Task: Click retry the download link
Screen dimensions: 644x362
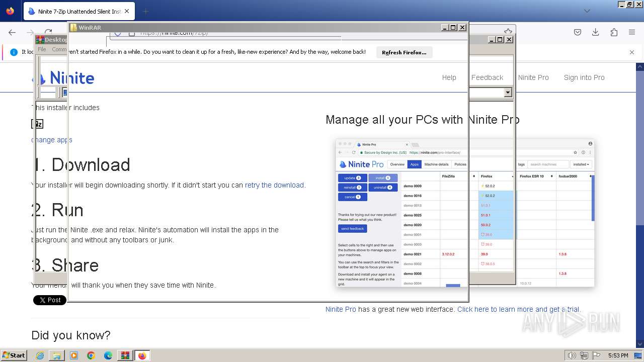Action: pyautogui.click(x=274, y=185)
